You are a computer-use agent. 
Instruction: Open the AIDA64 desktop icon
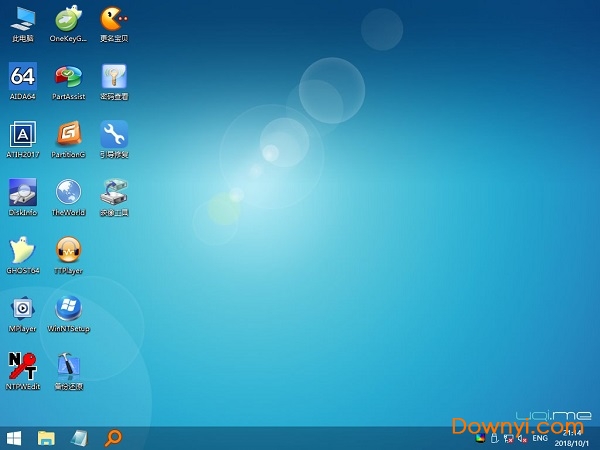click(22, 77)
